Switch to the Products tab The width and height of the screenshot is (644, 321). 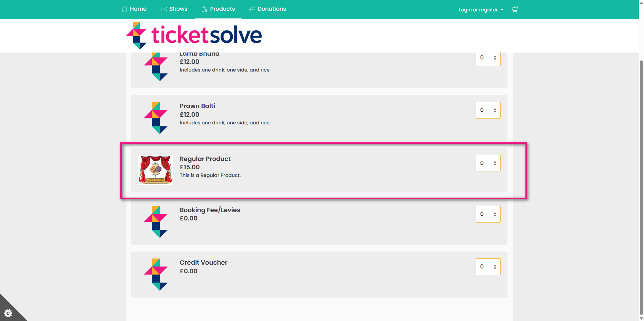pyautogui.click(x=222, y=9)
